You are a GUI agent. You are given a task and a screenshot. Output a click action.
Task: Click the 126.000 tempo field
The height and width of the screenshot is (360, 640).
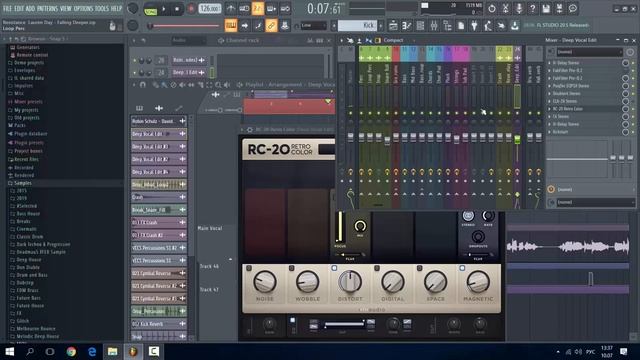pos(210,9)
